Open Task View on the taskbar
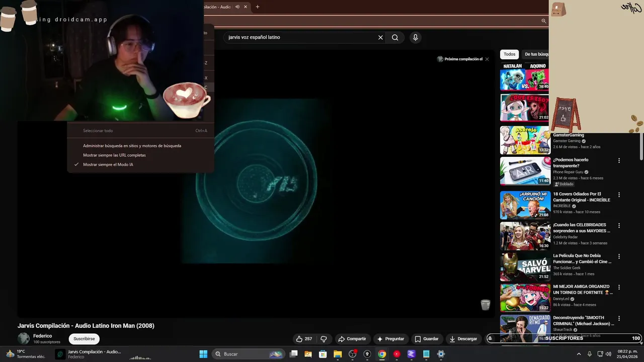 [x=294, y=354]
